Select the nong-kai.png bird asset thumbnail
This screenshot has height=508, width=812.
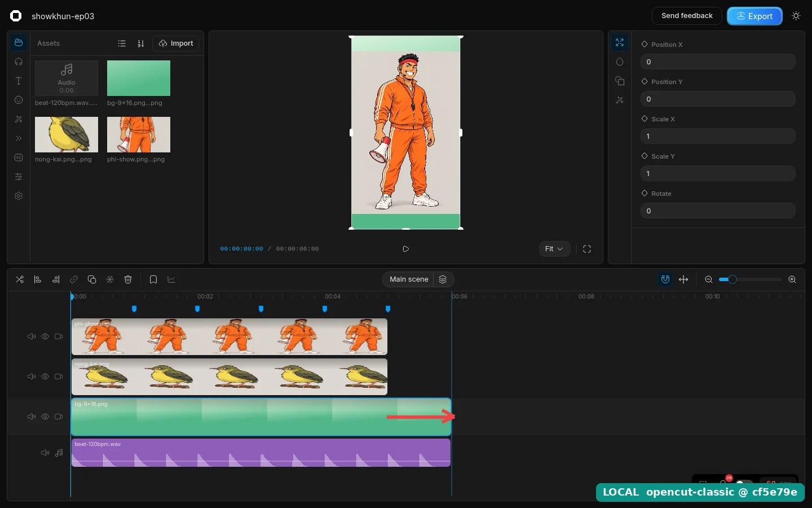[x=67, y=134]
